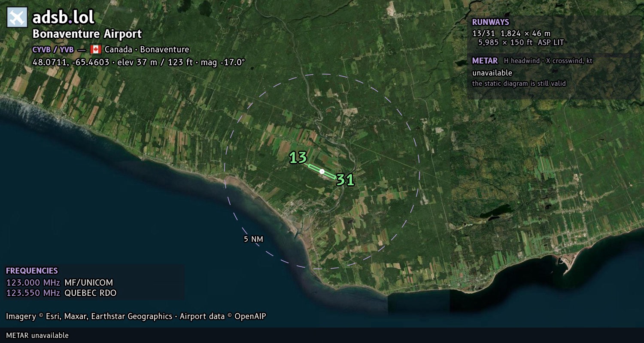Click the Airport data © OpenAIP credit

223,316
